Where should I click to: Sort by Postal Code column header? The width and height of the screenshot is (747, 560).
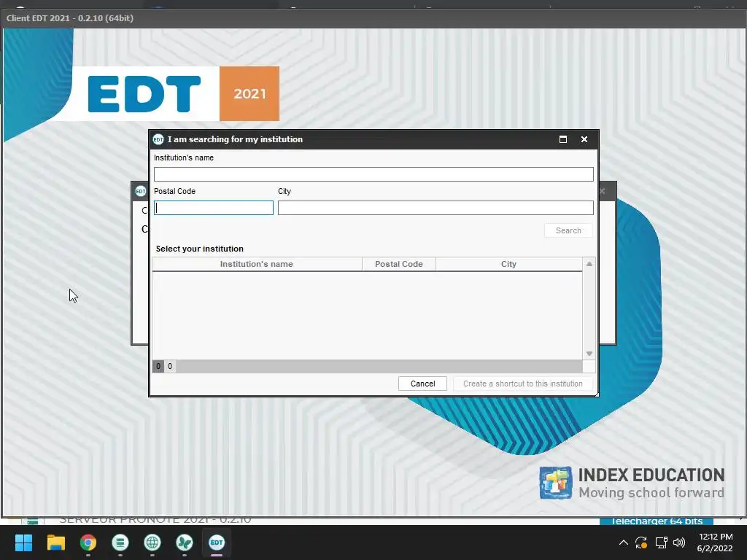[x=399, y=264]
